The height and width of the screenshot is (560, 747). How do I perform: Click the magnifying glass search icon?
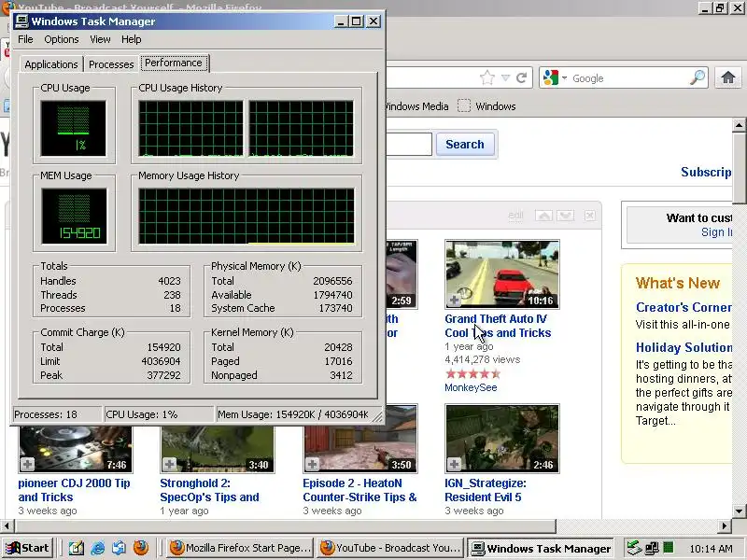[698, 77]
